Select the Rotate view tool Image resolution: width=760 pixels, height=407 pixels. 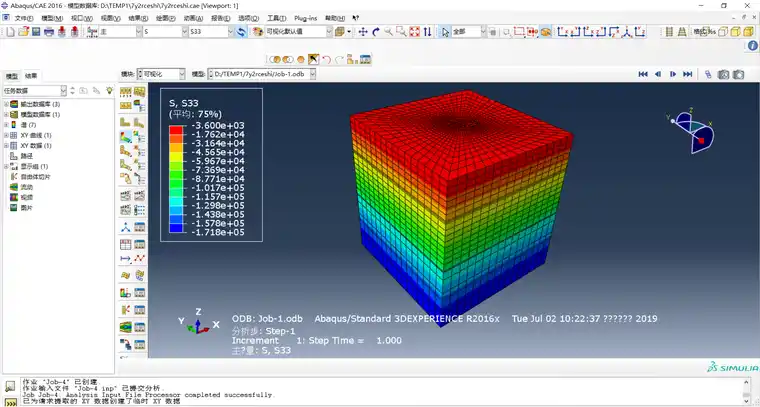coord(376,32)
